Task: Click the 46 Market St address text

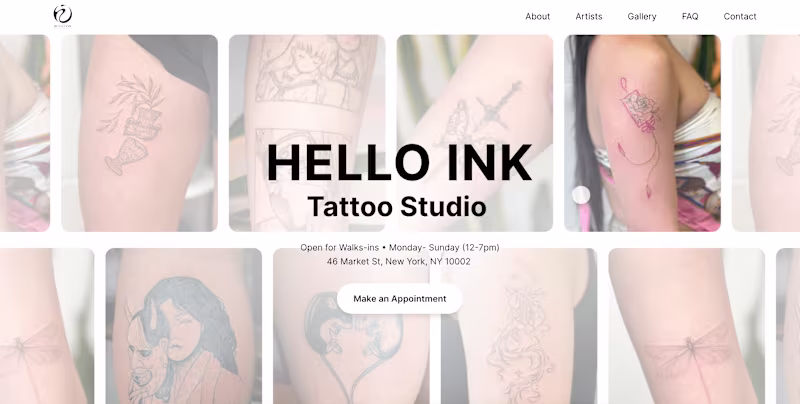Action: [x=398, y=262]
